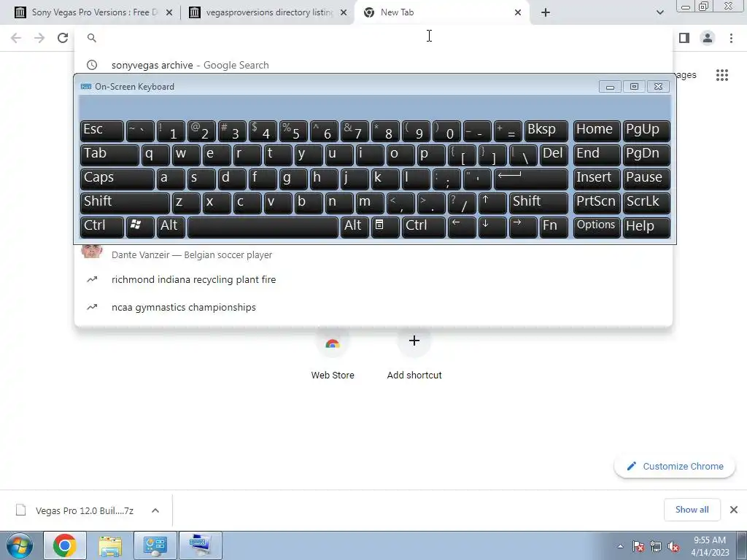Open the taskbar clock showing 9:55 AM
Viewport: 747px width, 560px height.
(x=710, y=546)
